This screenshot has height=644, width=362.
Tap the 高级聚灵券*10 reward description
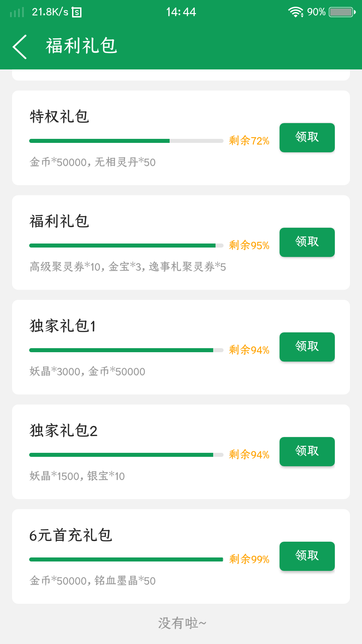click(x=65, y=267)
